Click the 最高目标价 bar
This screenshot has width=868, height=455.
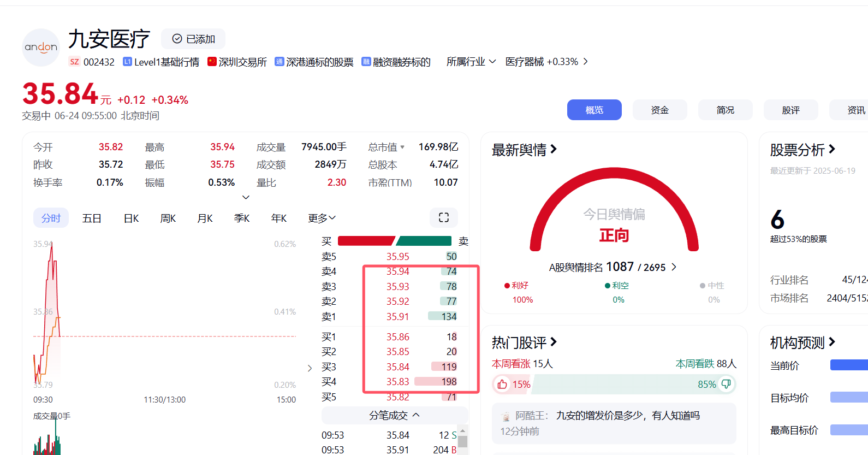point(849,430)
